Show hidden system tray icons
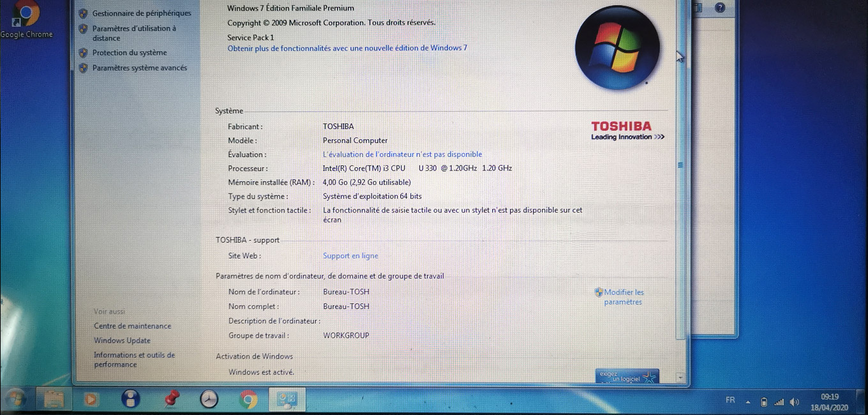Viewport: 868px width, 415px height. pyautogui.click(x=748, y=402)
